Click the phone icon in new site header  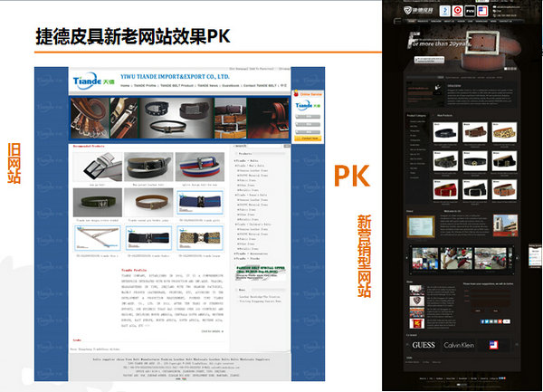coord(494,15)
